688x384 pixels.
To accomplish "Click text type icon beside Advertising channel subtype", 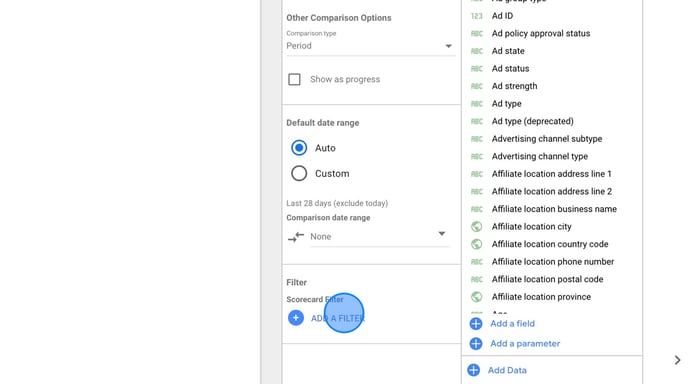I will point(477,139).
